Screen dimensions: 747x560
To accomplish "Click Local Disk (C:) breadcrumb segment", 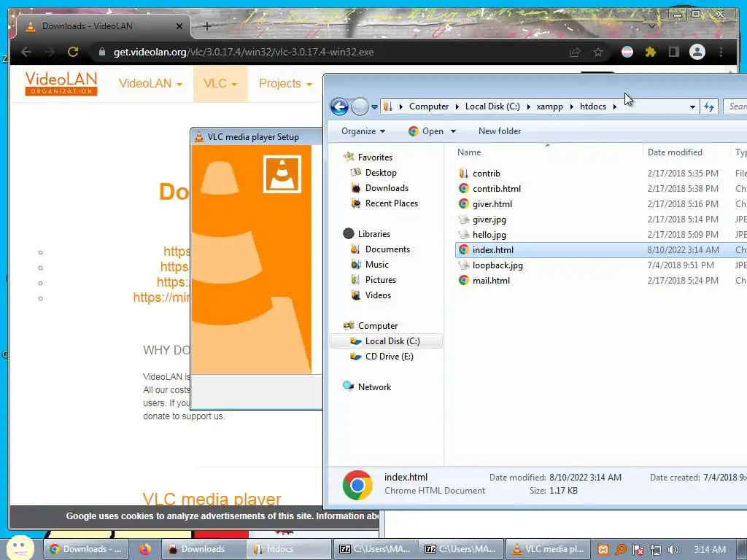I will (x=492, y=106).
